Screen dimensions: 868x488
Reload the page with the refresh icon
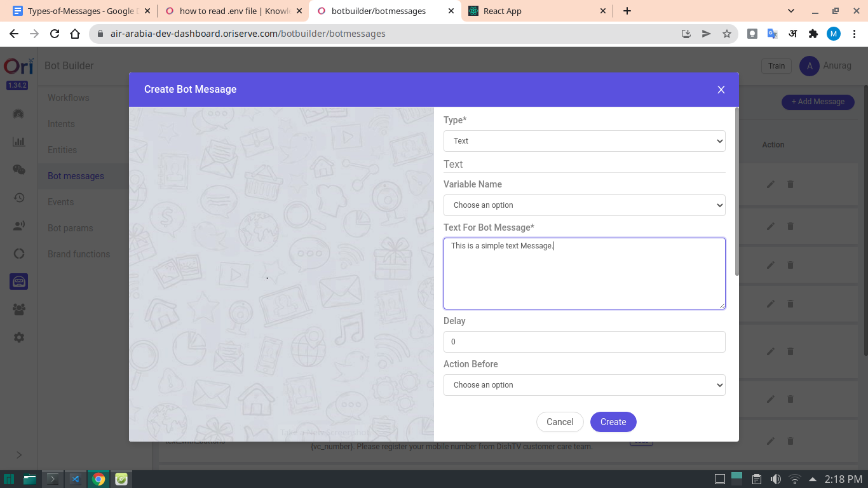pos(55,34)
